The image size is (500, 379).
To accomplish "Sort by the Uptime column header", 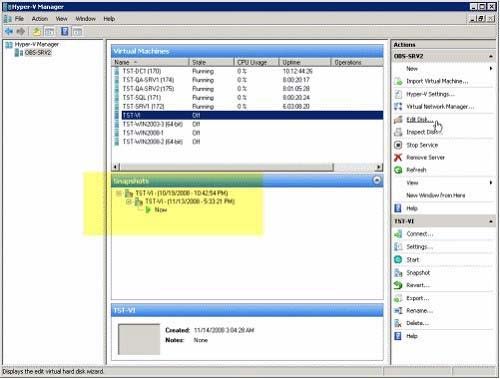I will 305,62.
